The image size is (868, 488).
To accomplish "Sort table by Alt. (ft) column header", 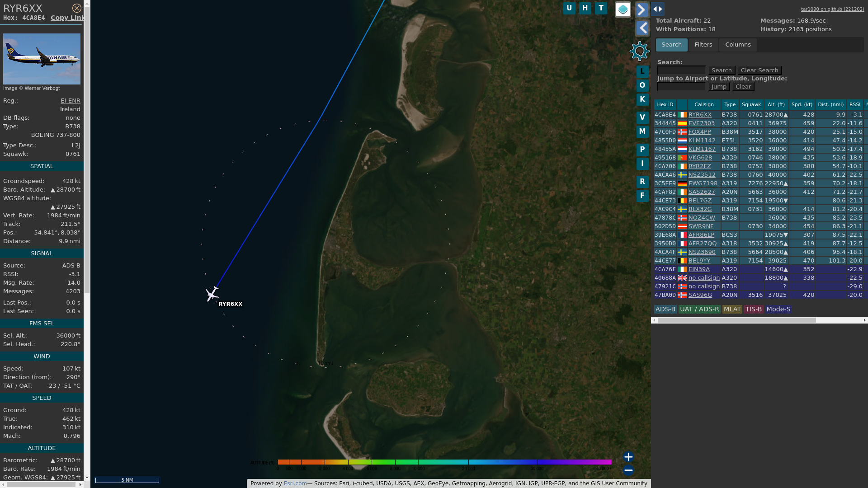I will click(776, 104).
